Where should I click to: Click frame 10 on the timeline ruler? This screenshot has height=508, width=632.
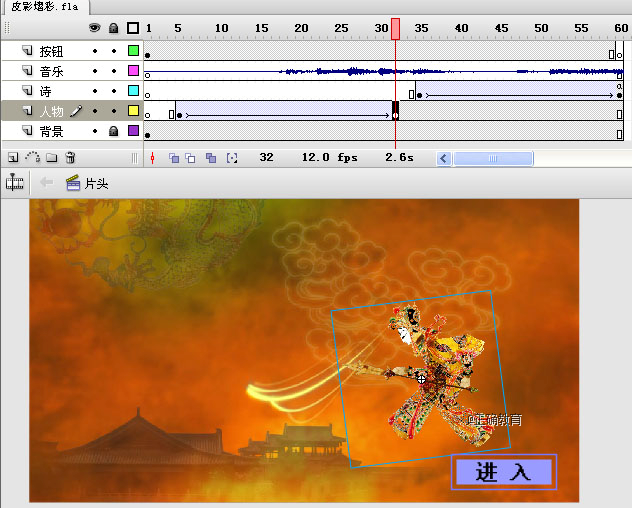coord(221,28)
